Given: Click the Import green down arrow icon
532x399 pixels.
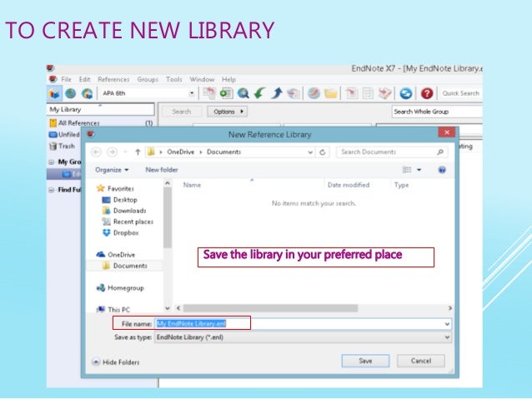Looking at the screenshot, I should tap(260, 93).
